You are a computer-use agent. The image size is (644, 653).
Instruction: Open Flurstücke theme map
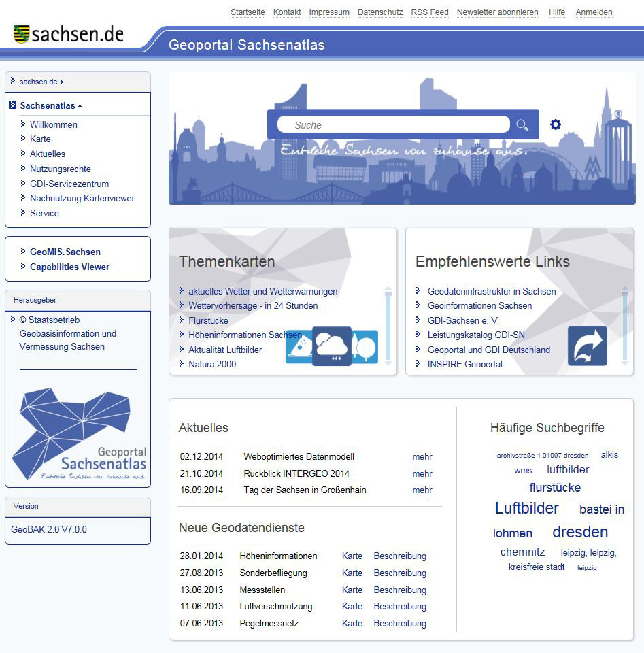tap(208, 320)
